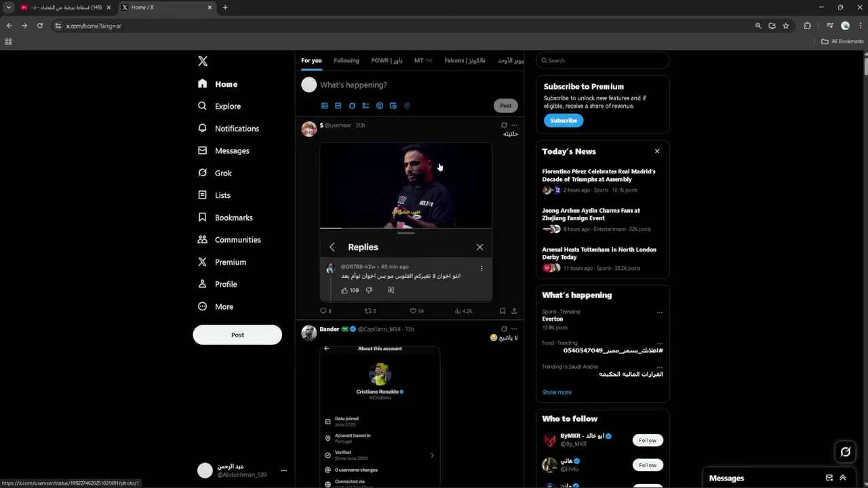This screenshot has height=488, width=868.
Task: Reload the page in the browser
Action: (40, 26)
